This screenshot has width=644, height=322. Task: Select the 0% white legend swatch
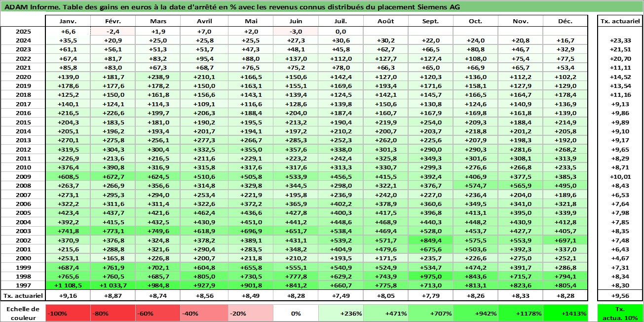(296, 313)
